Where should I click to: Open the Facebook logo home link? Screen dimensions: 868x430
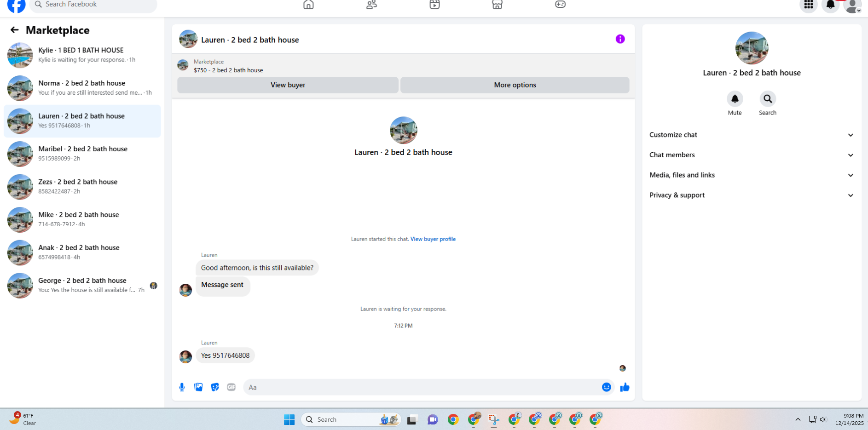[17, 5]
